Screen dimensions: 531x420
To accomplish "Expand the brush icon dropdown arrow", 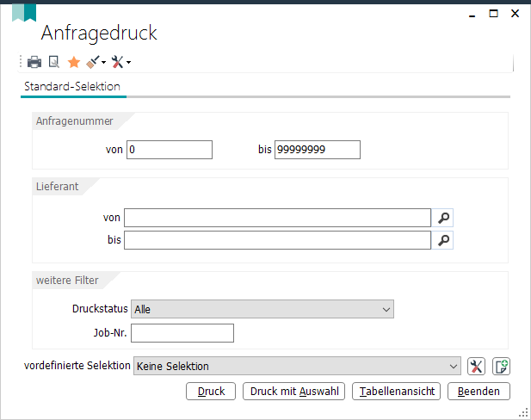I will click(x=103, y=62).
